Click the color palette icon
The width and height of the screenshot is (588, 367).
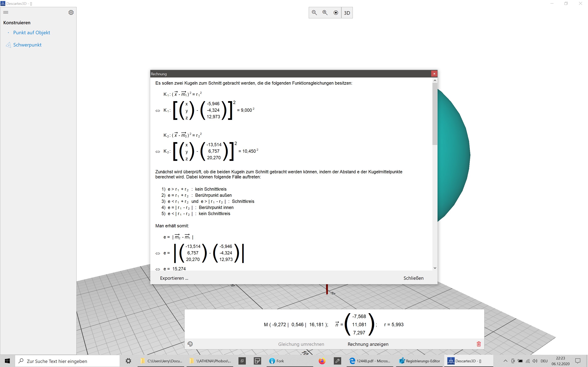tap(190, 344)
